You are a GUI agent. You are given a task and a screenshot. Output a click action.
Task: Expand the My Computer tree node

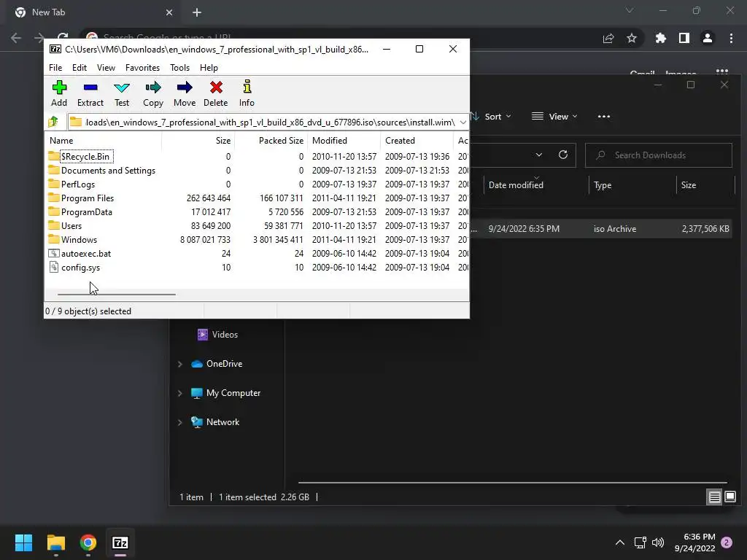point(180,393)
